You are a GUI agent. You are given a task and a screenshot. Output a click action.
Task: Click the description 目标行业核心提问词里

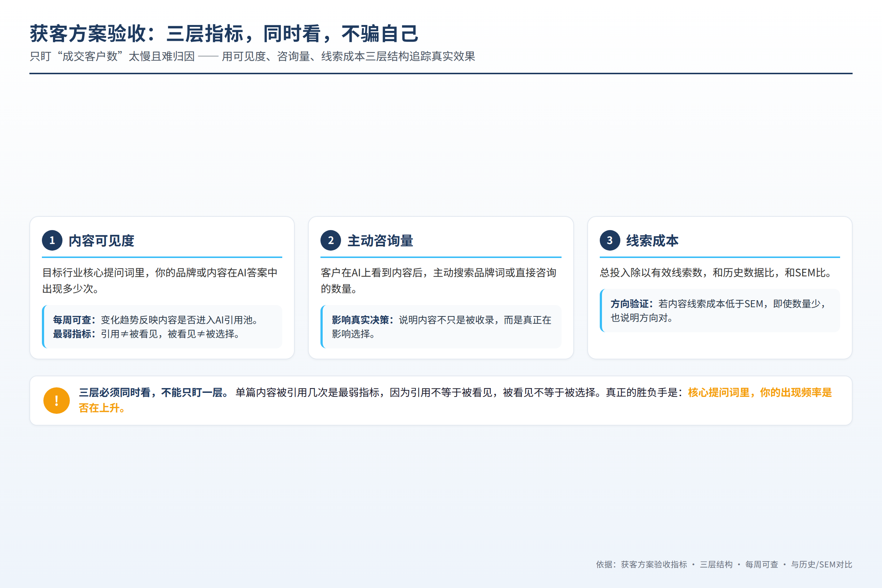160,280
